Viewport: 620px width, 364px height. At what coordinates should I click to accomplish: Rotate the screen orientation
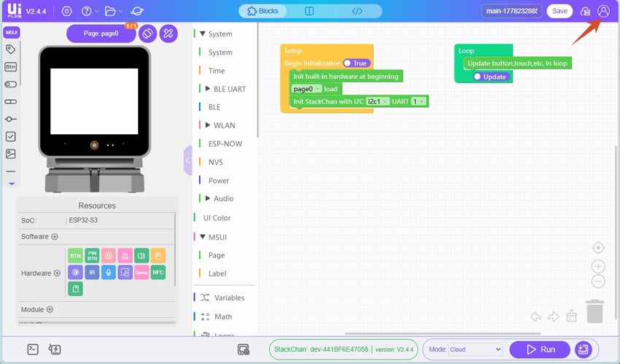pyautogui.click(x=147, y=34)
